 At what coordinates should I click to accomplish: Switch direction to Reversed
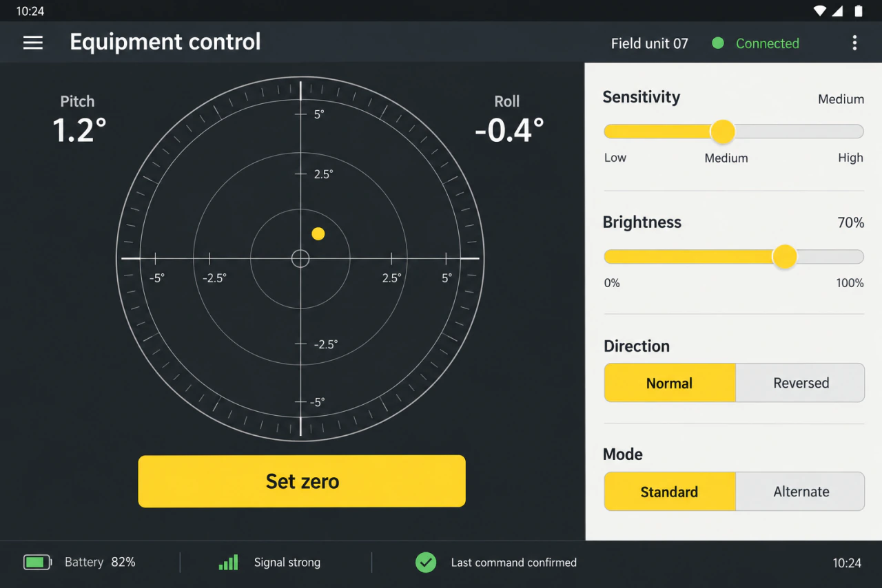801,383
